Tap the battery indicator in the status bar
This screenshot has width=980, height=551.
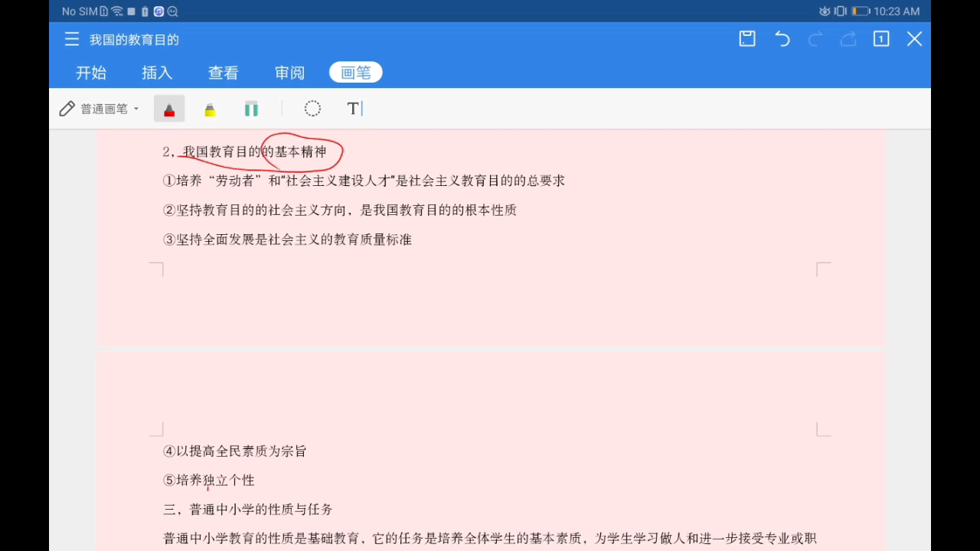click(x=859, y=11)
